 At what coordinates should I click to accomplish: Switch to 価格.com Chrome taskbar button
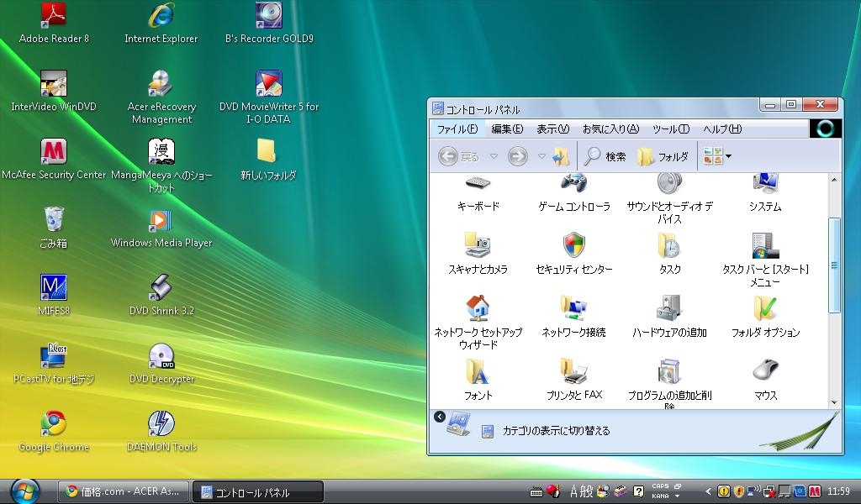click(124, 491)
